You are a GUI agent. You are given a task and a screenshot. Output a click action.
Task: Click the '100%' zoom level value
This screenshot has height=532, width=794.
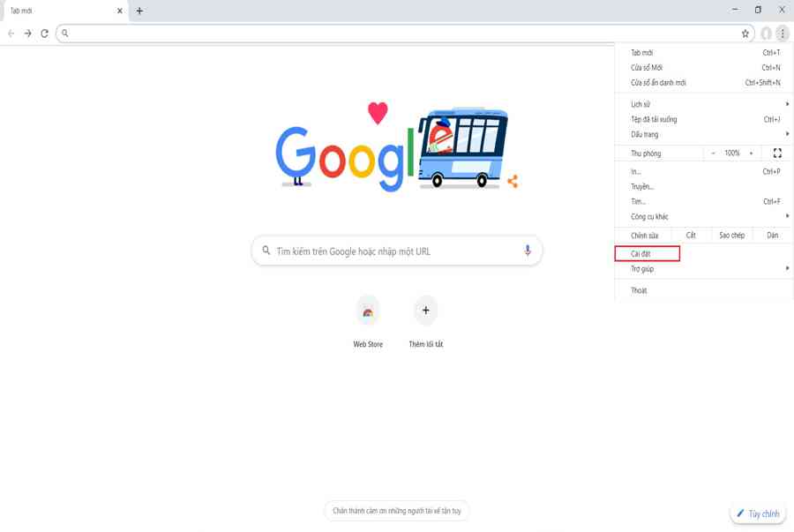coord(731,153)
